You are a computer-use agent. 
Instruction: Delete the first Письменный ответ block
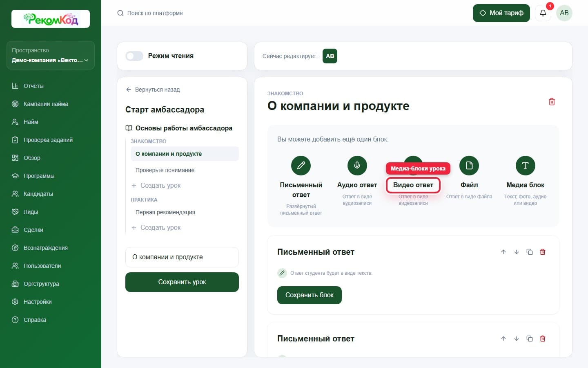(543, 252)
